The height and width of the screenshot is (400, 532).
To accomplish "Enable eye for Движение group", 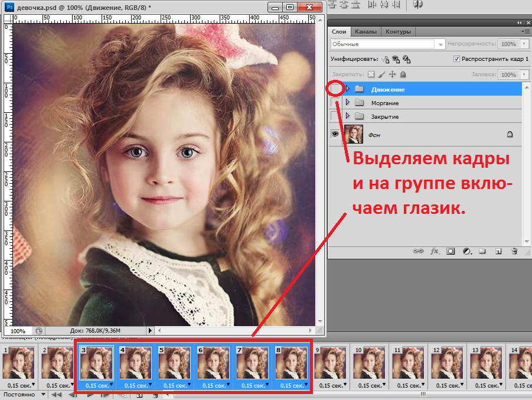I will (x=335, y=89).
